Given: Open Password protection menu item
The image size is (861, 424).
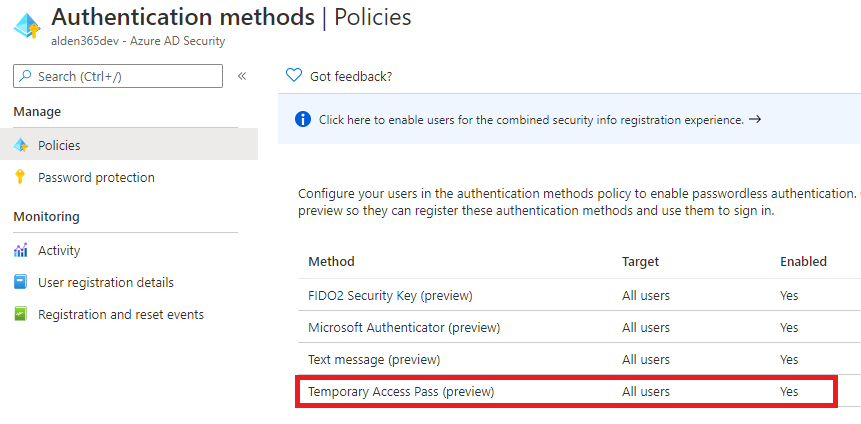Looking at the screenshot, I should coord(96,178).
